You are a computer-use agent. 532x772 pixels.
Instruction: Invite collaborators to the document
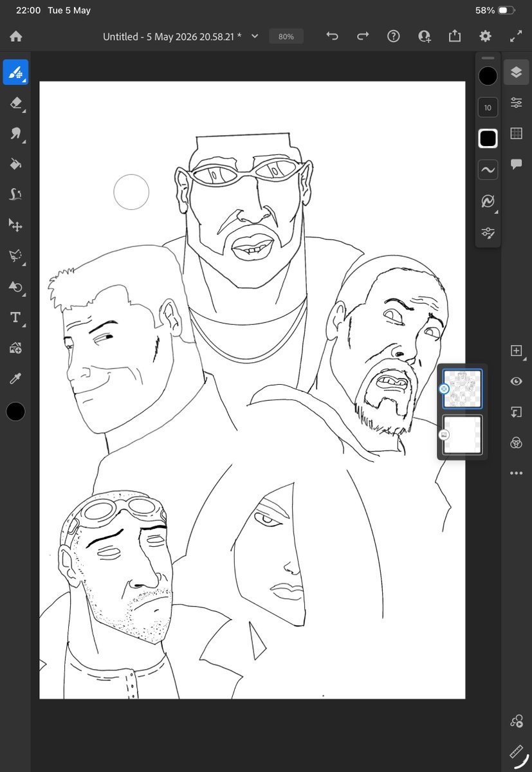[424, 37]
